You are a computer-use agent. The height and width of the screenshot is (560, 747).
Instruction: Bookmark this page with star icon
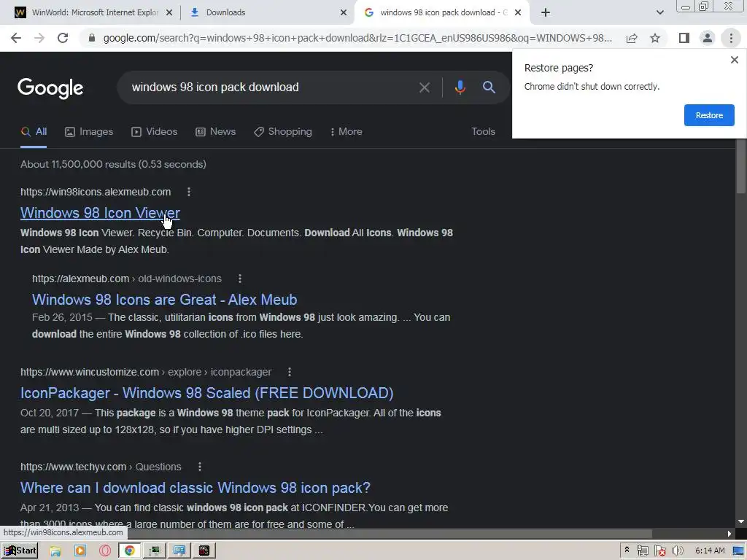point(655,38)
